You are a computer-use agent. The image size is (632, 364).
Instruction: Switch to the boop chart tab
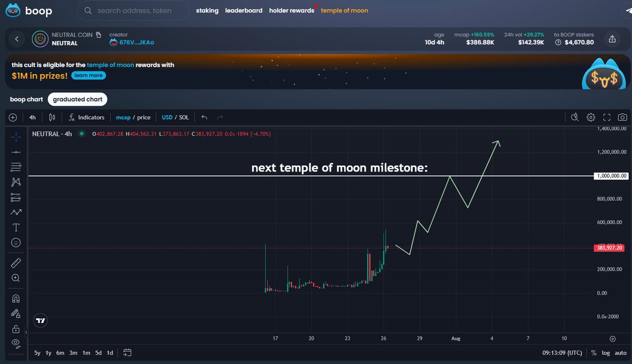[x=26, y=99]
